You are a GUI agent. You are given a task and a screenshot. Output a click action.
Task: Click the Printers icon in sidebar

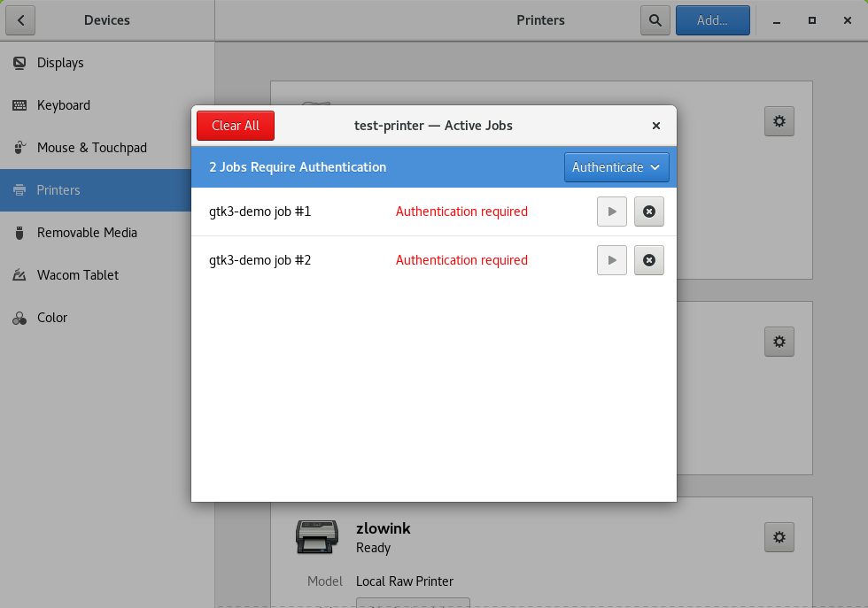pyautogui.click(x=19, y=190)
